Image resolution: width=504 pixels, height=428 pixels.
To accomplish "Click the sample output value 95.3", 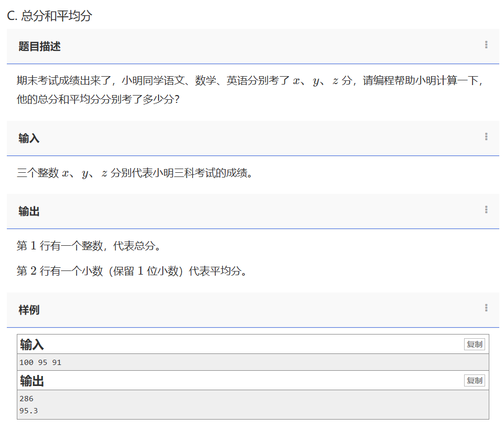I will (28, 411).
